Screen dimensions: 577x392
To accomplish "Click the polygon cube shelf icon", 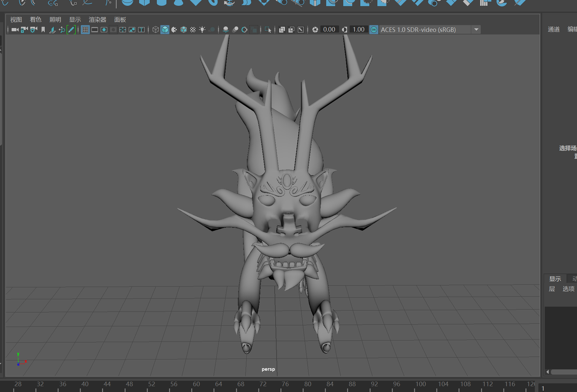I will [144, 2].
